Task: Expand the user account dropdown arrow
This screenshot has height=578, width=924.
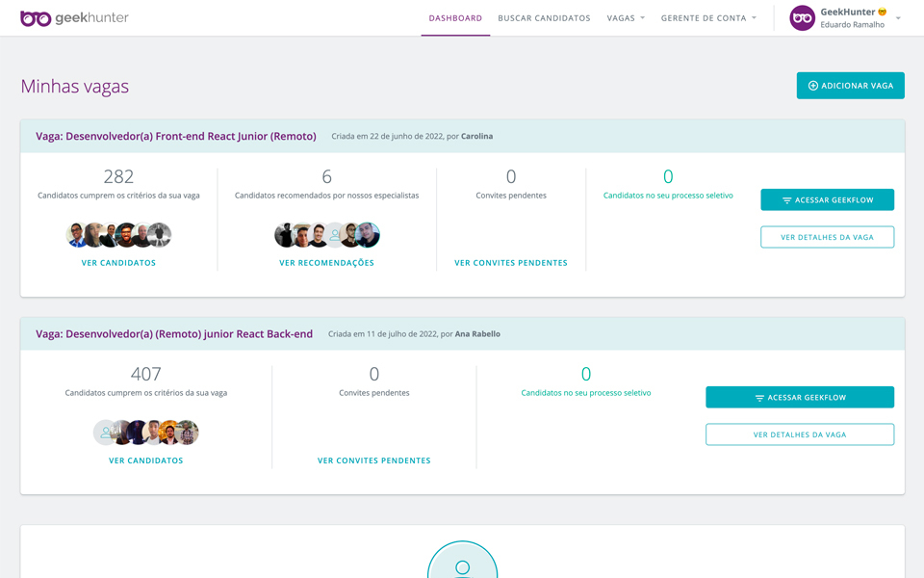Action: point(898,18)
